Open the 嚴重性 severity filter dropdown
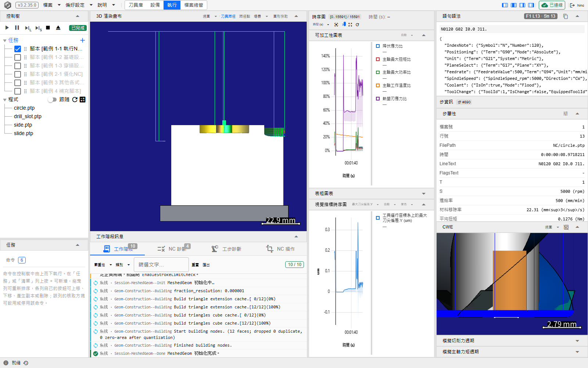This screenshot has width=588, height=368. coord(103,265)
